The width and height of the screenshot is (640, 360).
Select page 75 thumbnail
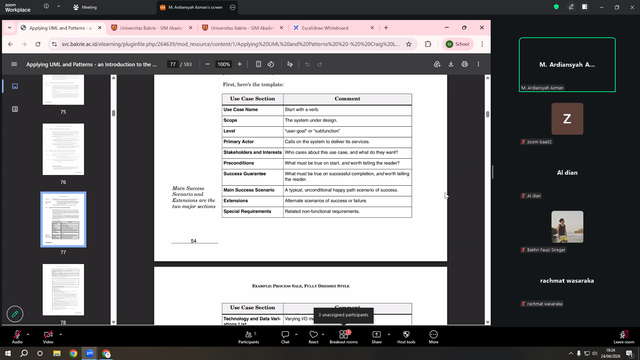tap(63, 90)
